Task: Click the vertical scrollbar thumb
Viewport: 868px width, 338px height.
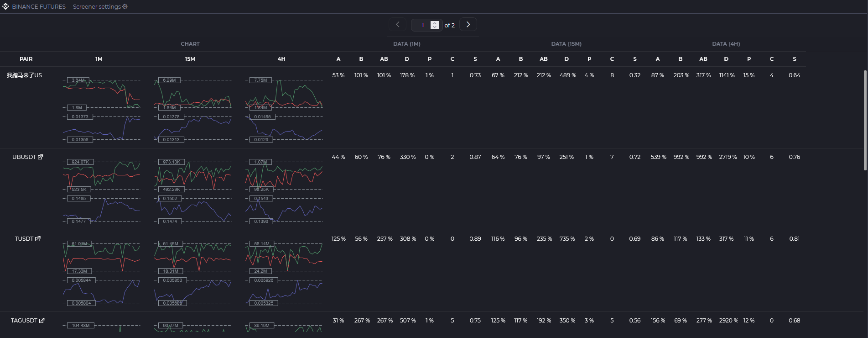Action: (865, 120)
